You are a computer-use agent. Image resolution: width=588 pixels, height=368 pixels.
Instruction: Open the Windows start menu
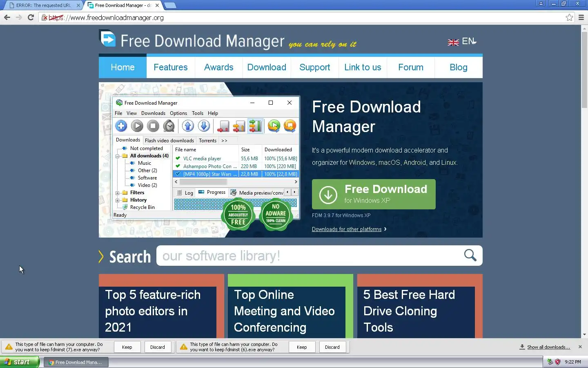pyautogui.click(x=20, y=362)
